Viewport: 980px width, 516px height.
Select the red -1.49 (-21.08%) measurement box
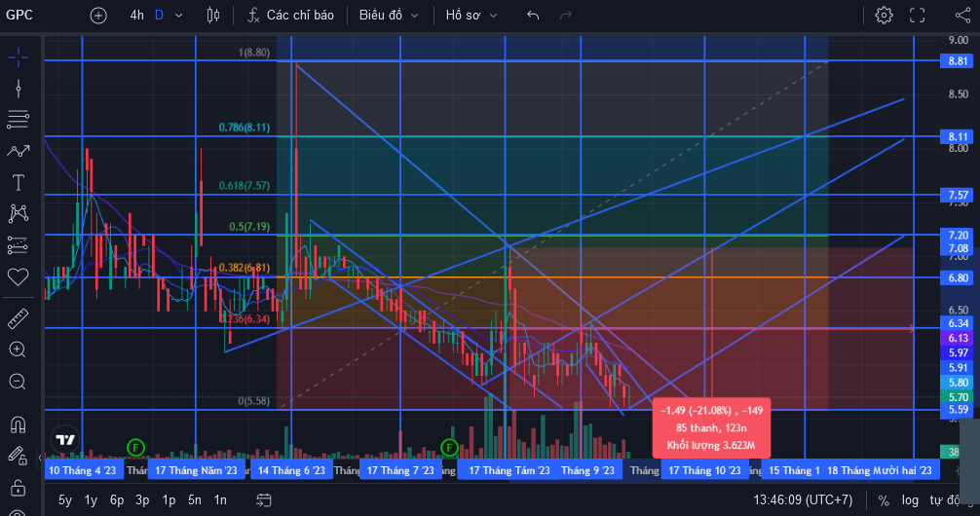click(711, 428)
